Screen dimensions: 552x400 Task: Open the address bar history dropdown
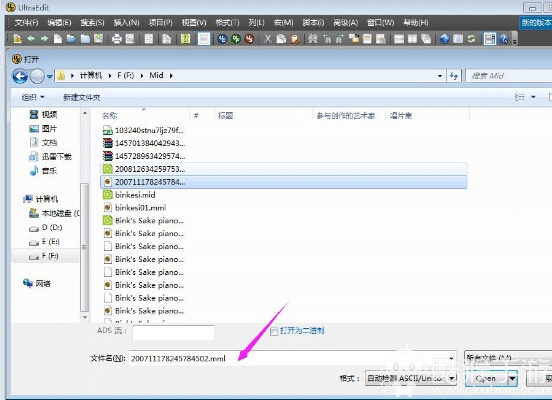pos(440,76)
